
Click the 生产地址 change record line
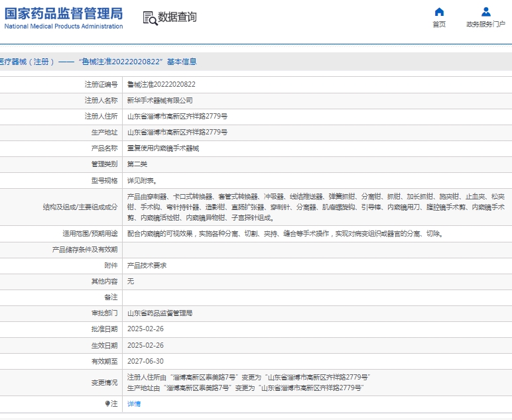tap(245, 388)
